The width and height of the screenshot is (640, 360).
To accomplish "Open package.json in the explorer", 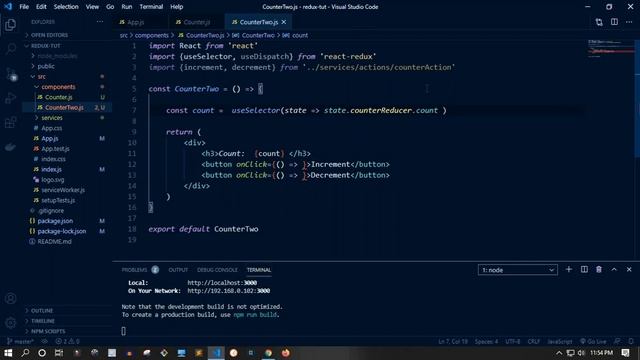I will 55,221.
